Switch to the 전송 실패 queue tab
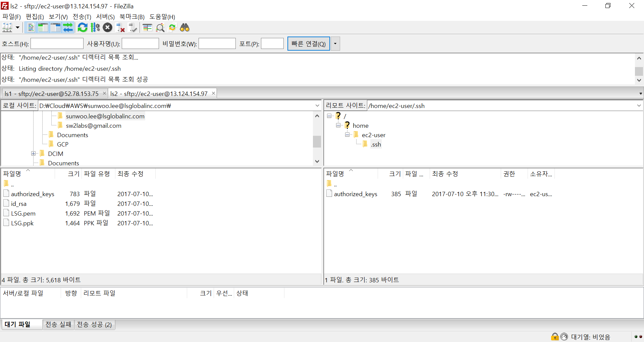Image resolution: width=644 pixels, height=342 pixels. (x=58, y=325)
